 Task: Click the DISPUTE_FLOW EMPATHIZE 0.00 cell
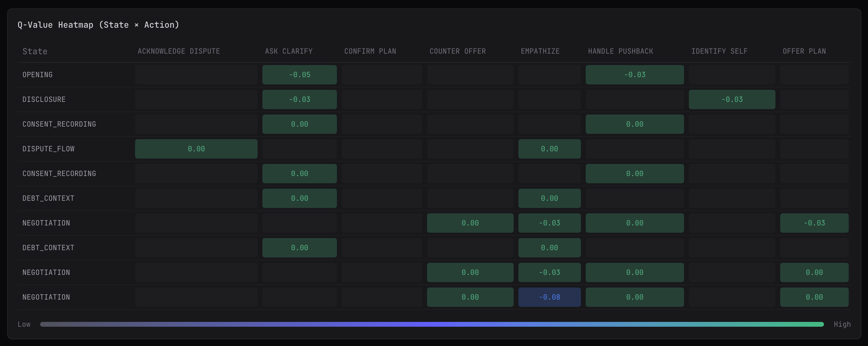click(x=549, y=149)
